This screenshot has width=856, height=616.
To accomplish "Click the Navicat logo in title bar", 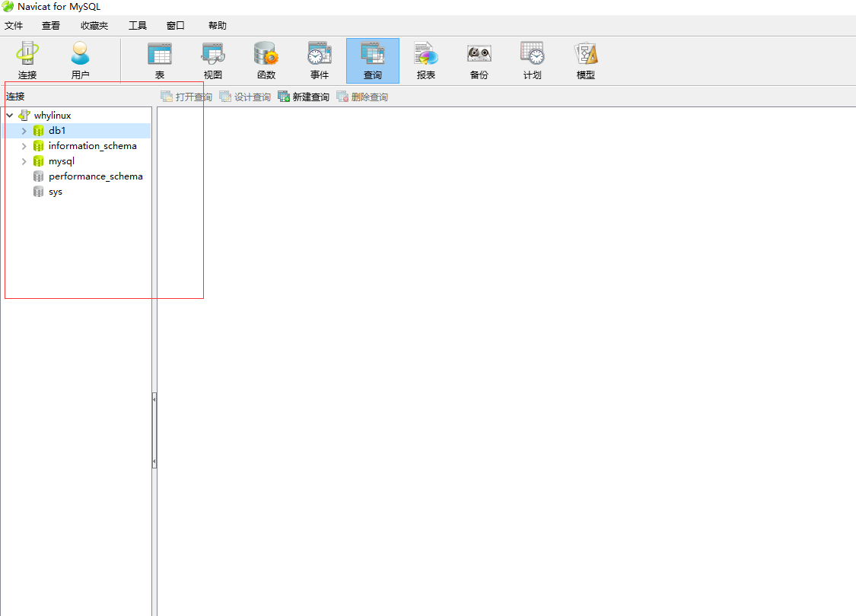I will pos(8,7).
